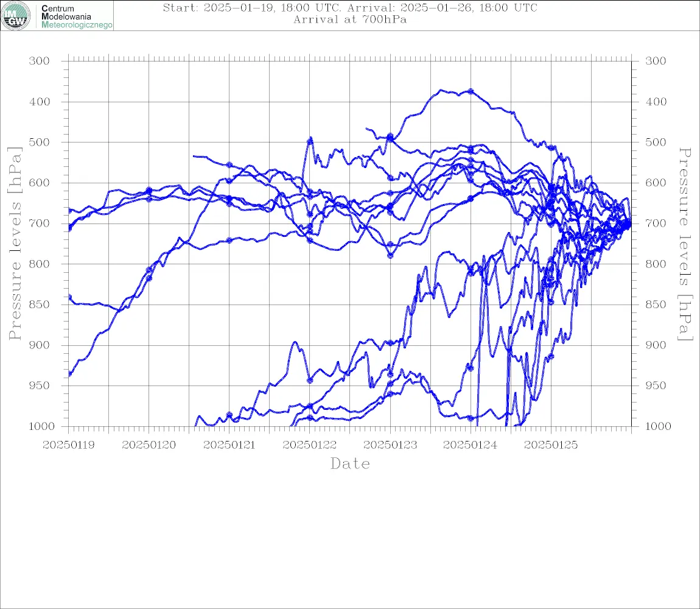Click the 20250121 date label
700x609 pixels.
(x=229, y=445)
